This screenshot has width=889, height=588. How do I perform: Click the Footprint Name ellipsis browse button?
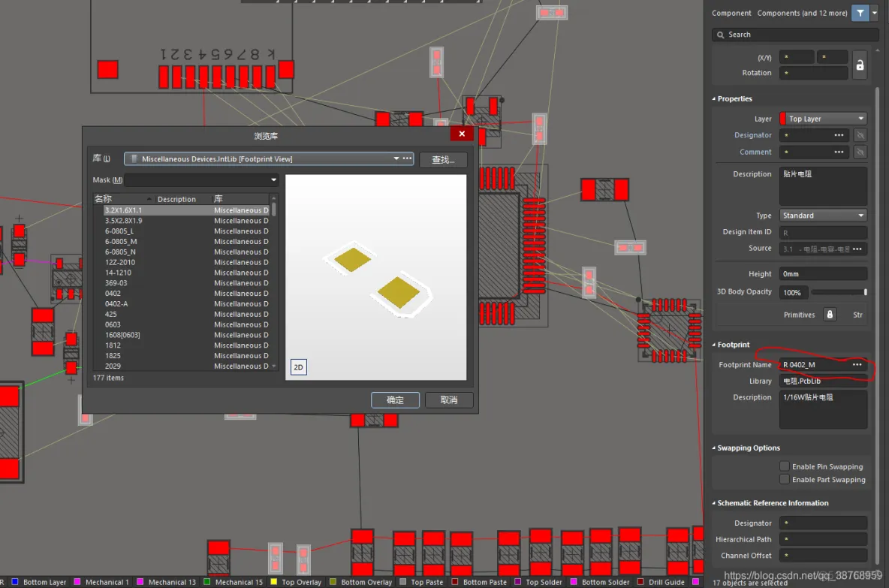click(857, 365)
